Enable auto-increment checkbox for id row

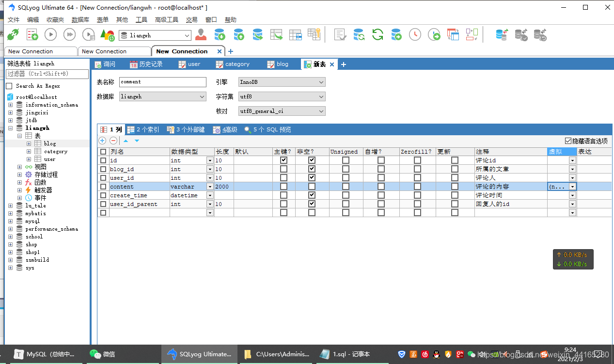(x=381, y=160)
